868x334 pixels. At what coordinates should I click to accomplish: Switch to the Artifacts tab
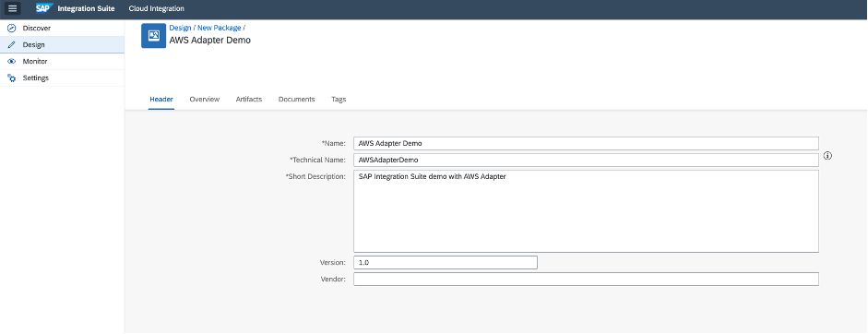point(248,99)
